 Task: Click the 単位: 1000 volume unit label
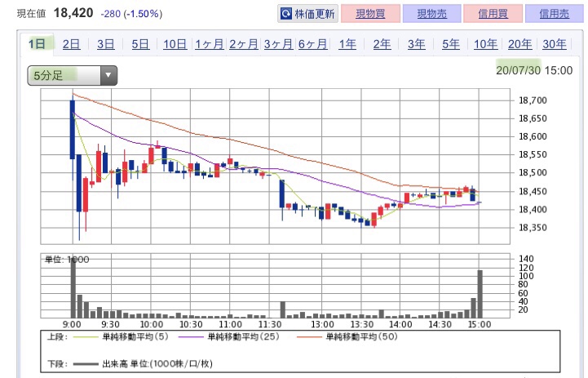point(67,260)
